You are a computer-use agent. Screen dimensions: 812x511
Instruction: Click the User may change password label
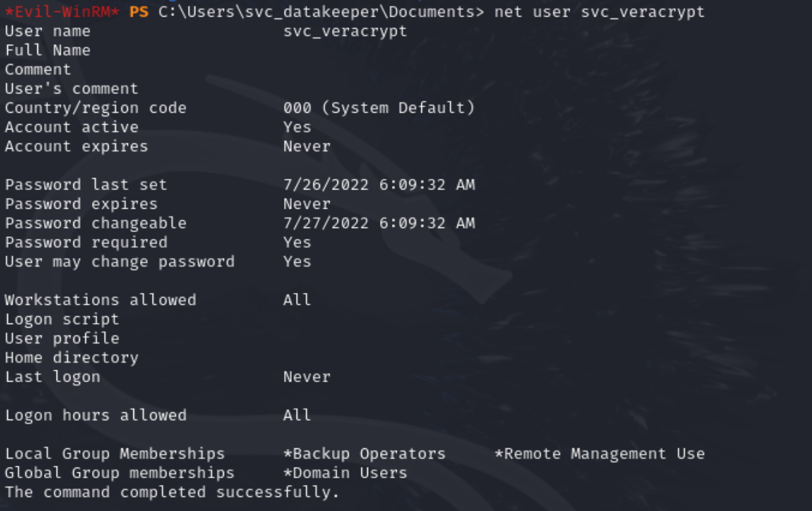tap(119, 262)
